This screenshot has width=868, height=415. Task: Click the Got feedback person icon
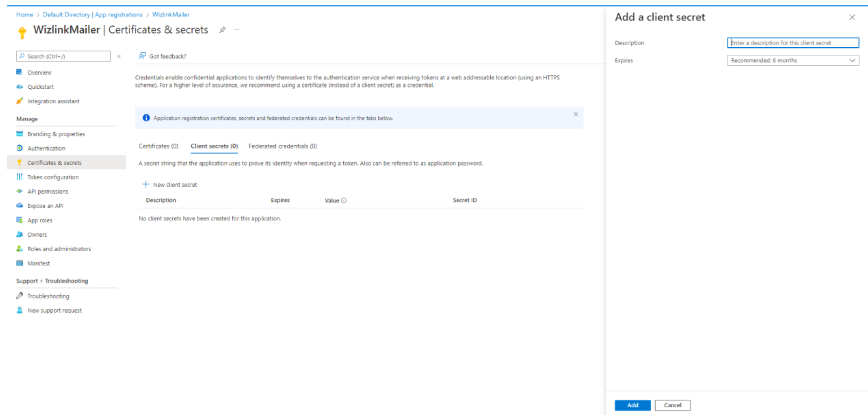[x=142, y=56]
